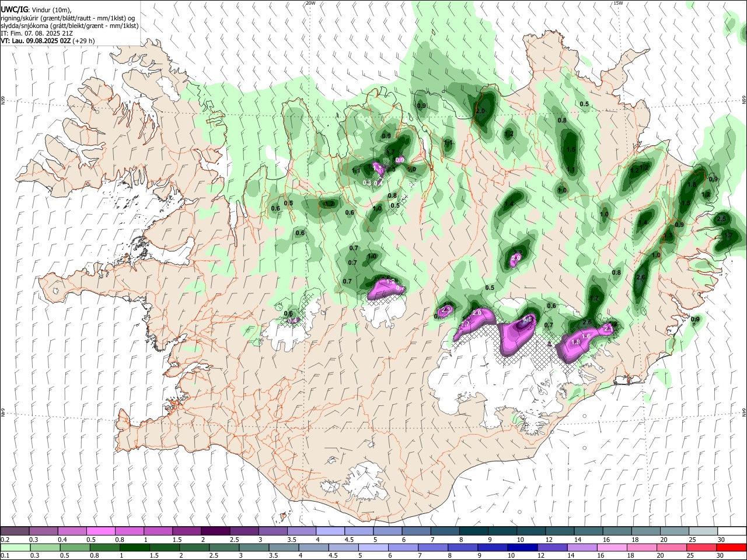Select the navy blue swatch between 10 and 12
The width and height of the screenshot is (747, 560).
[x=521, y=547]
